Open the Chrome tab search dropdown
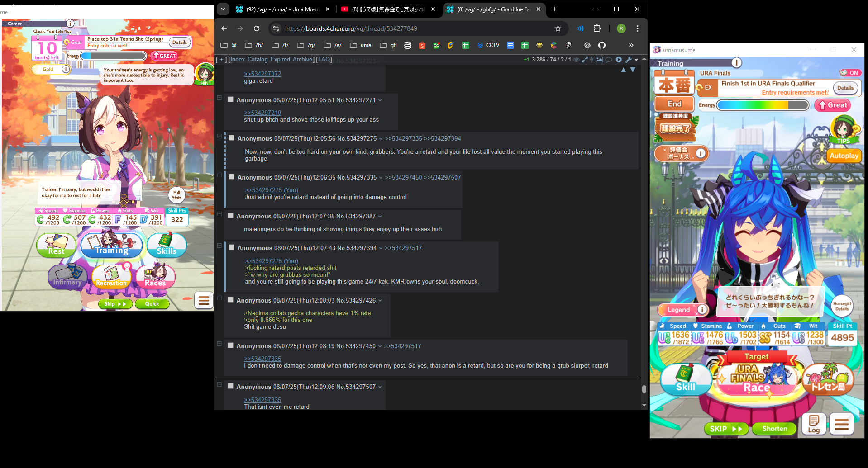The height and width of the screenshot is (468, 868). [223, 9]
